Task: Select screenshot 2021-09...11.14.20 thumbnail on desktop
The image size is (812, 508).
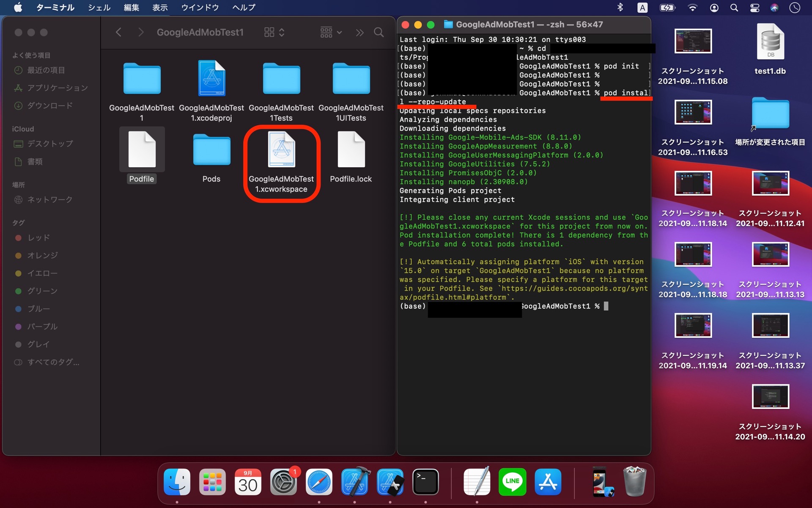Action: (770, 397)
